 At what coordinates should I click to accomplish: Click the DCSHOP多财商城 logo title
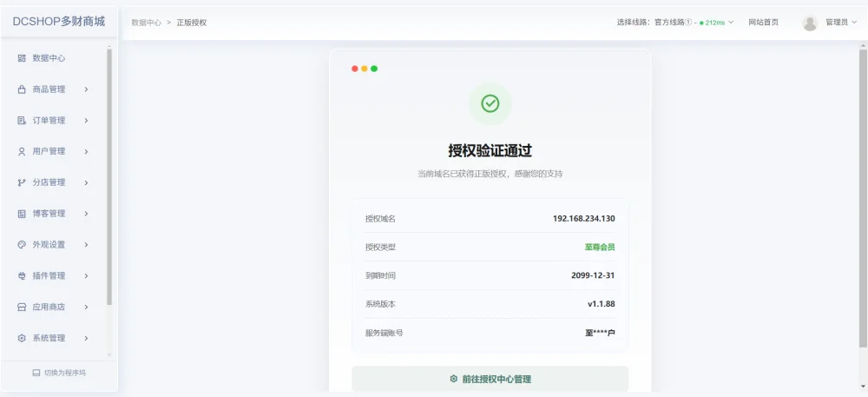pyautogui.click(x=59, y=22)
